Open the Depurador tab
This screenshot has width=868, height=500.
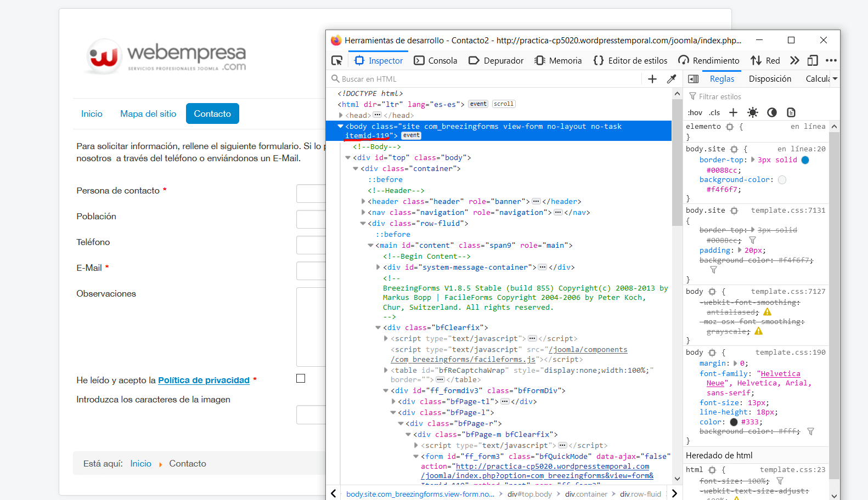[496, 60]
